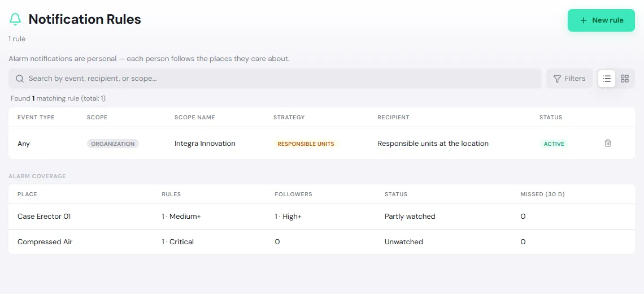The height and width of the screenshot is (294, 644).
Task: Click the 'Found 1 matching rule' text
Action: point(58,99)
